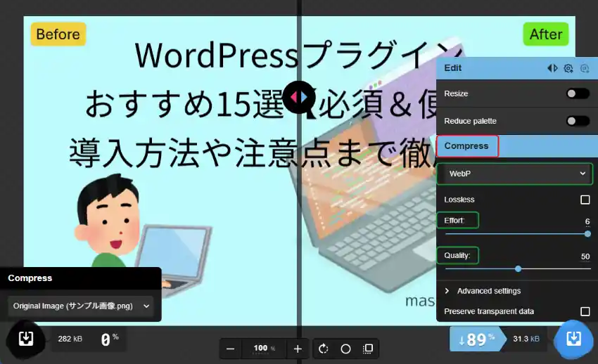Click the Compress section header on right panel
Screen dimensions: 598x364
click(x=517, y=146)
